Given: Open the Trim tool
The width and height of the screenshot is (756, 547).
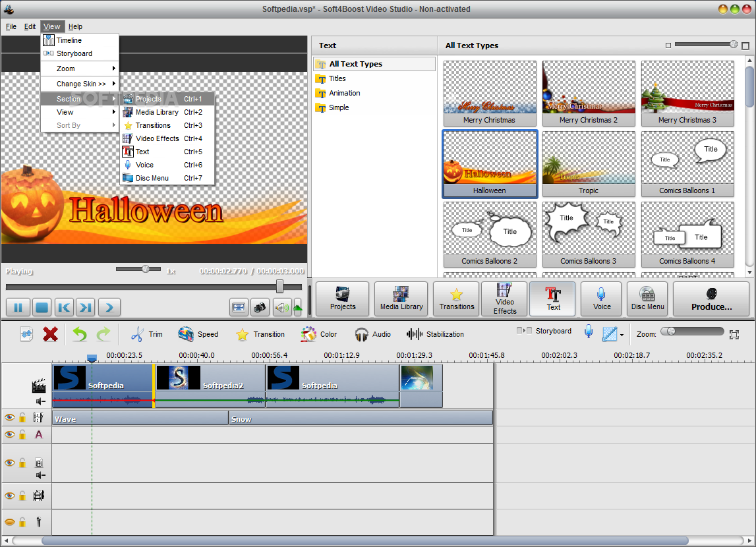Looking at the screenshot, I should 147,334.
